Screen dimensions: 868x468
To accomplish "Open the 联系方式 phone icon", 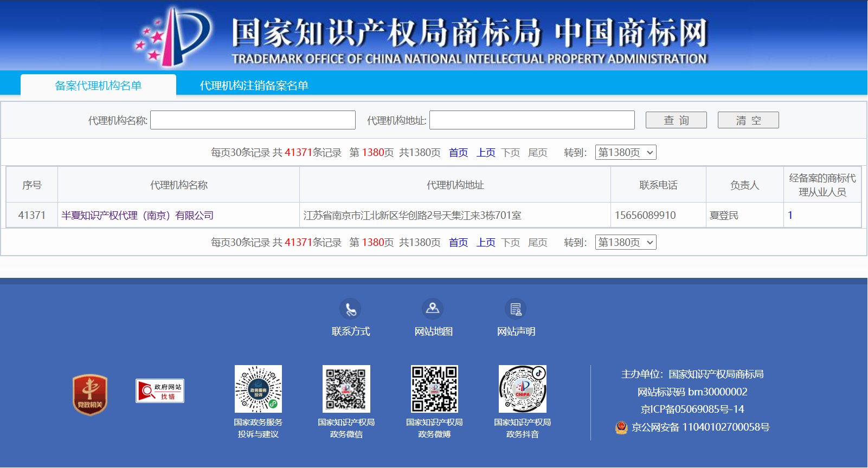I will tap(350, 309).
